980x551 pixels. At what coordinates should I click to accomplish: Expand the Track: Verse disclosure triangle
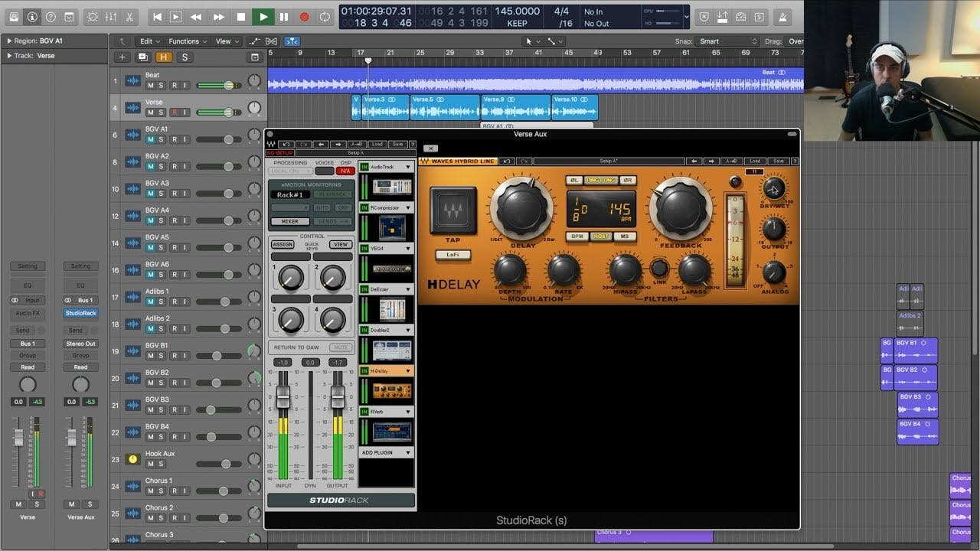(x=8, y=56)
